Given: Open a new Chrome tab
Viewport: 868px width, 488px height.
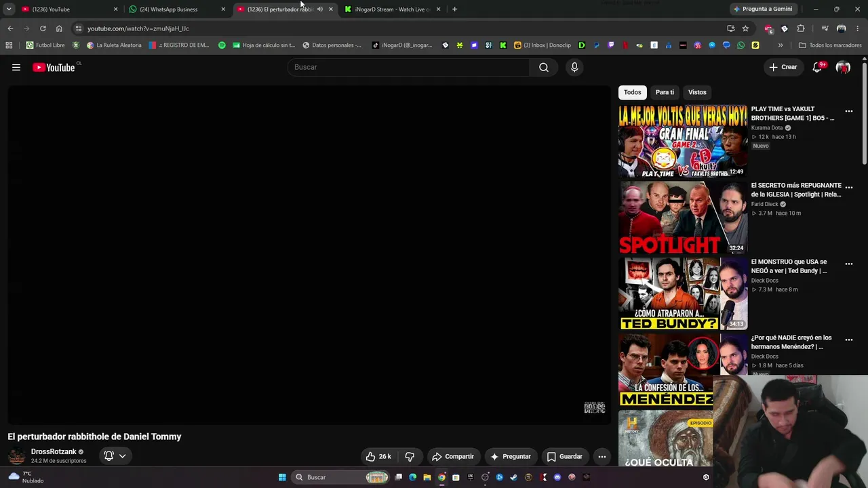Looking at the screenshot, I should pos(454,9).
